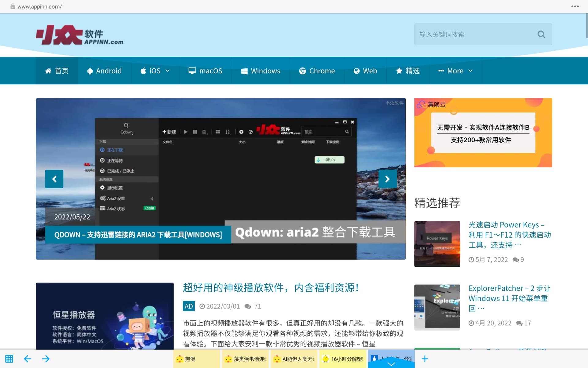This screenshot has width=588, height=368.
Task: Add a new tab with plus icon
Action: click(x=425, y=358)
